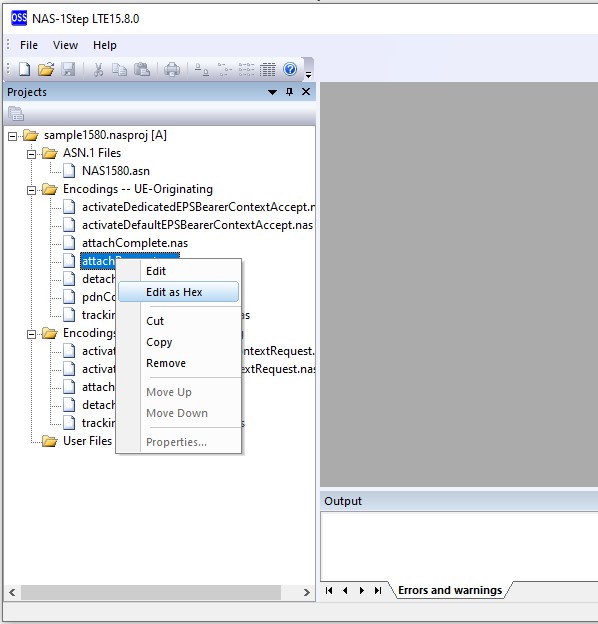Select activateDefaultEPSBearerContextAccept.nas file

tap(197, 225)
